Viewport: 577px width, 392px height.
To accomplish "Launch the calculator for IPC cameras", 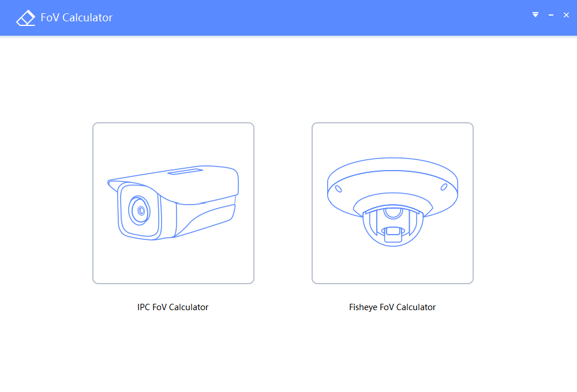I will pos(173,203).
